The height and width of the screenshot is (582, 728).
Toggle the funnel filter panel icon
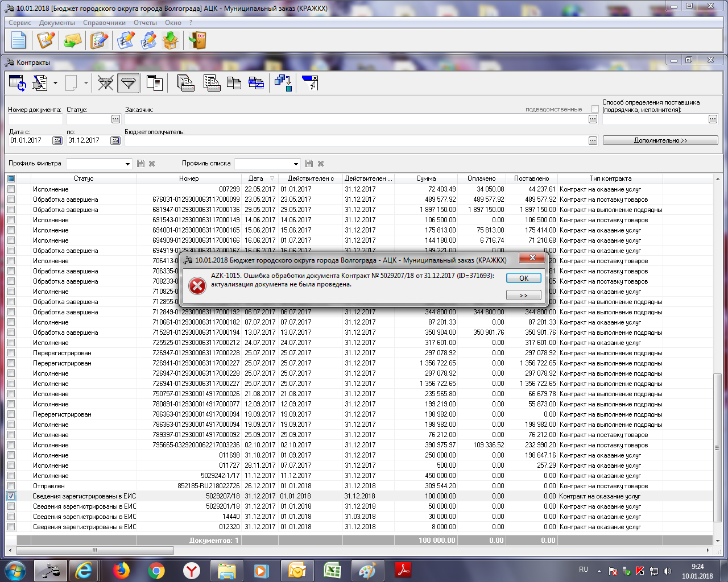(129, 83)
